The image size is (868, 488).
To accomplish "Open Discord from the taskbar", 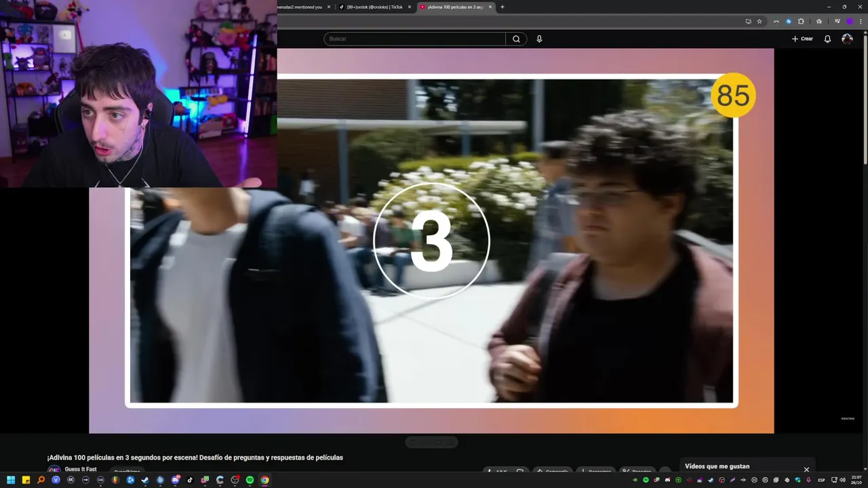I will [x=175, y=480].
